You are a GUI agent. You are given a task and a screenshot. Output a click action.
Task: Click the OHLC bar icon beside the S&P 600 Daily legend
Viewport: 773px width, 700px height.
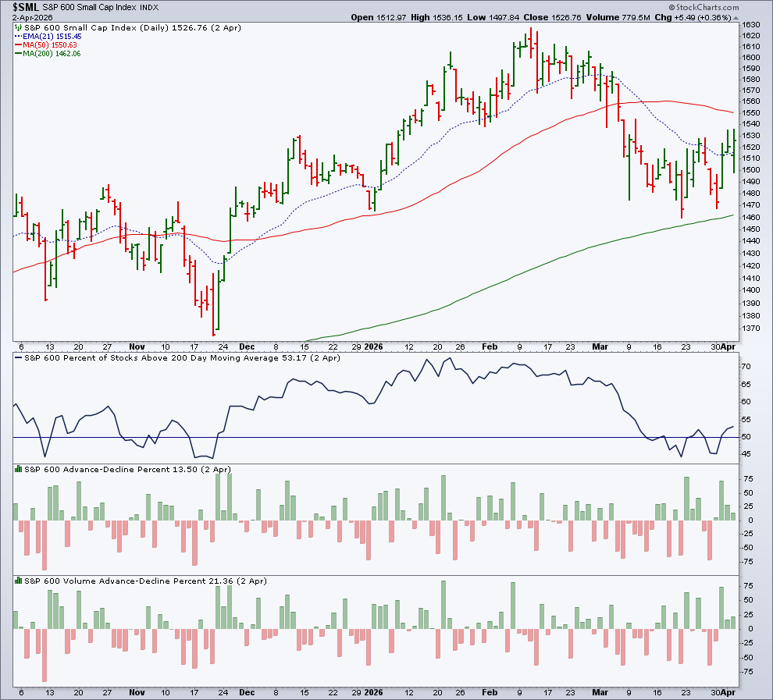[x=17, y=27]
